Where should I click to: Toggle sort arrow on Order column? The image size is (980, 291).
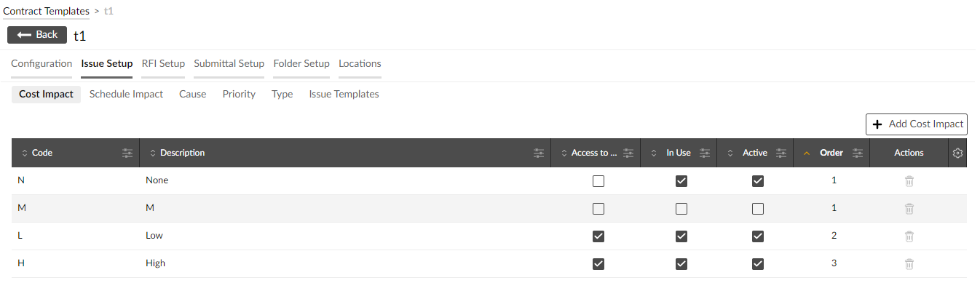[806, 153]
